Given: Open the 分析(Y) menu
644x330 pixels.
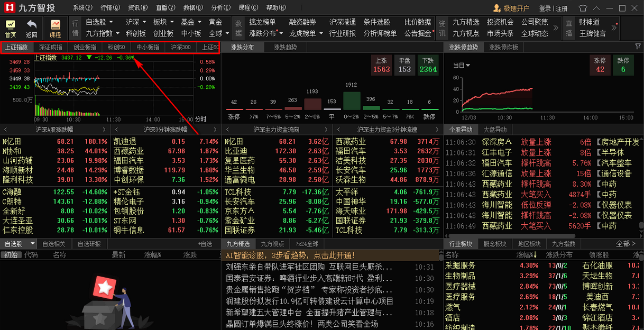Looking at the screenshot, I should point(220,8).
